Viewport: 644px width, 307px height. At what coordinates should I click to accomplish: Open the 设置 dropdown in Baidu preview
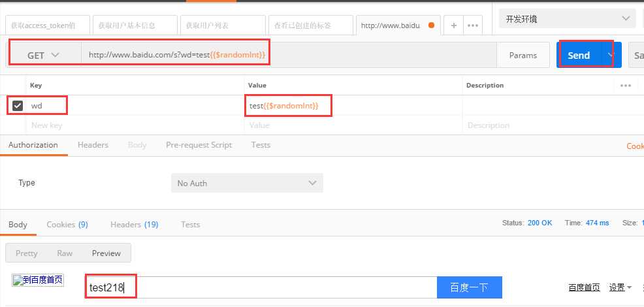(620, 287)
